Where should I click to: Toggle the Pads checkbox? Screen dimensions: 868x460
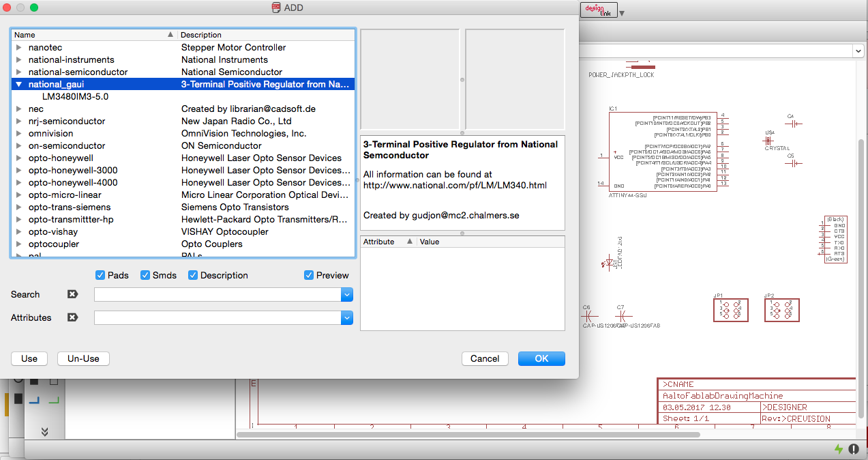(100, 275)
